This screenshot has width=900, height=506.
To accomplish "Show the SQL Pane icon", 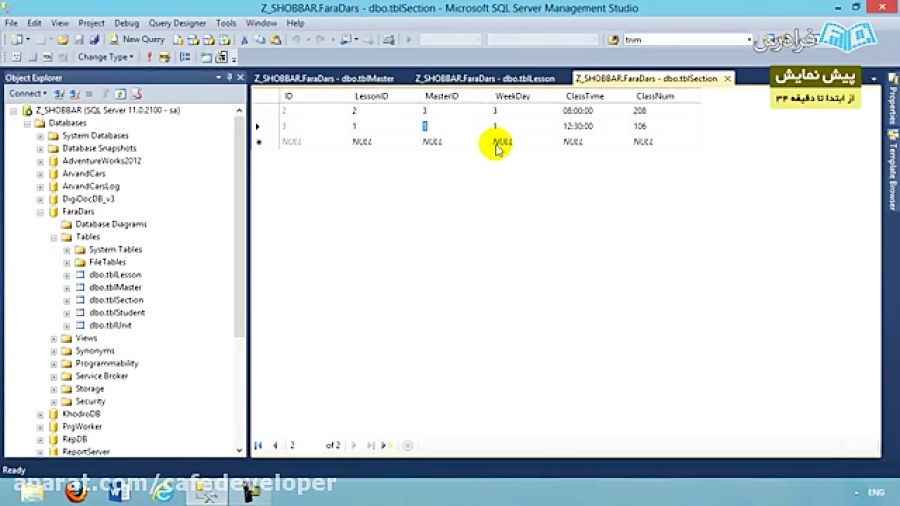I will [48, 57].
